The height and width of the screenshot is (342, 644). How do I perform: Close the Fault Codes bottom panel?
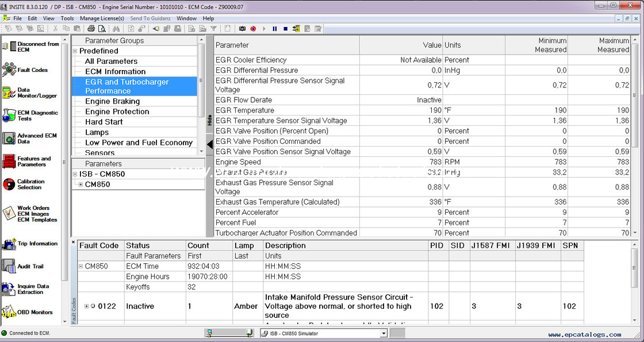tap(74, 242)
